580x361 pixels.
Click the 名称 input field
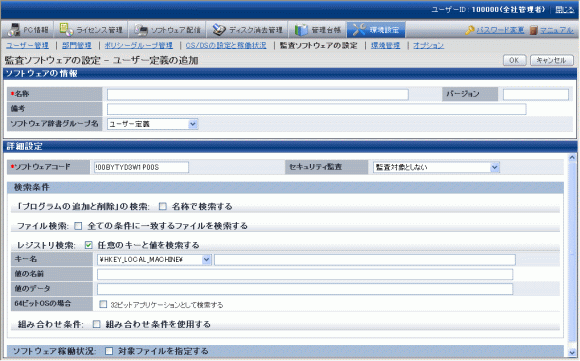(x=258, y=94)
